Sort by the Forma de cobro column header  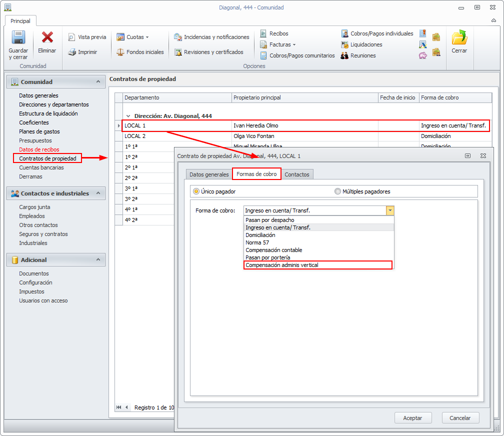(x=455, y=97)
